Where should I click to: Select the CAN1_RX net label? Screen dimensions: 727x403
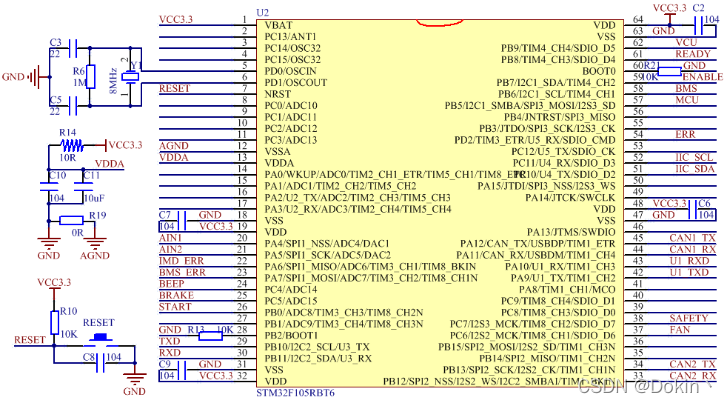pyautogui.click(x=693, y=249)
